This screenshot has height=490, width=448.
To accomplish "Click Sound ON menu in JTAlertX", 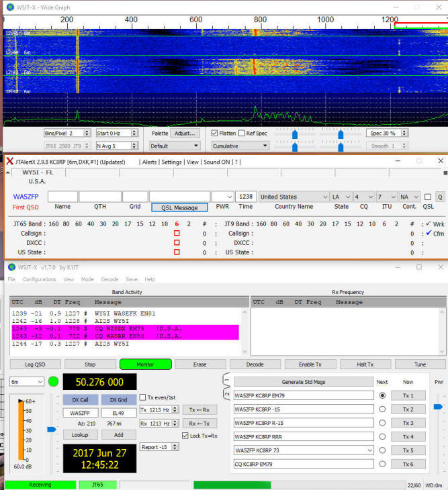I will tap(217, 162).
